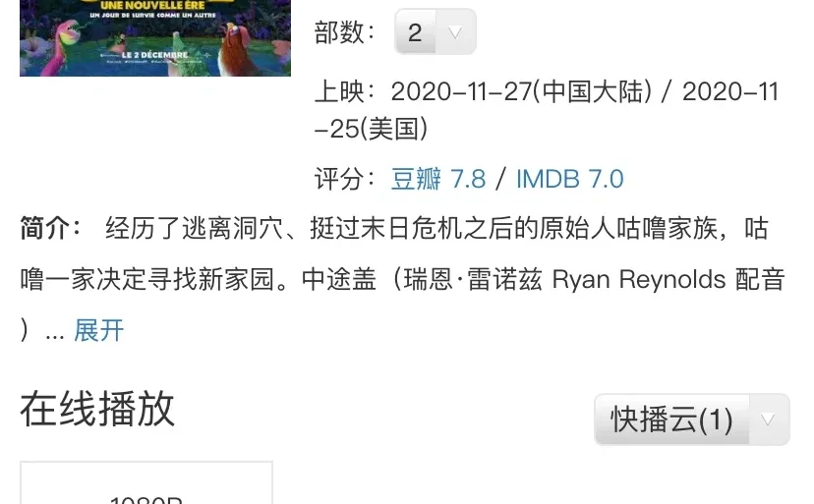Click the arrow on 快播云 selector
Image resolution: width=814 pixels, height=504 pixels.
pos(769,420)
